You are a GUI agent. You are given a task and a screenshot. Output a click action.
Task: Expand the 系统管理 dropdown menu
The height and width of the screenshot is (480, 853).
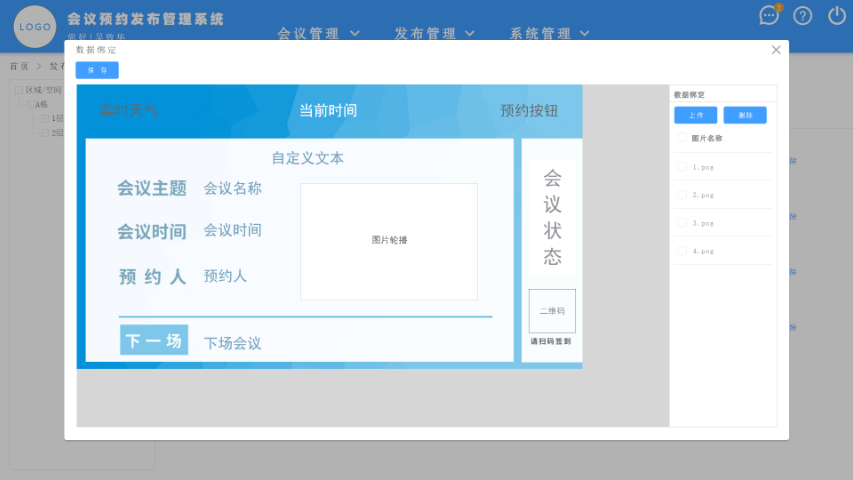tap(550, 33)
